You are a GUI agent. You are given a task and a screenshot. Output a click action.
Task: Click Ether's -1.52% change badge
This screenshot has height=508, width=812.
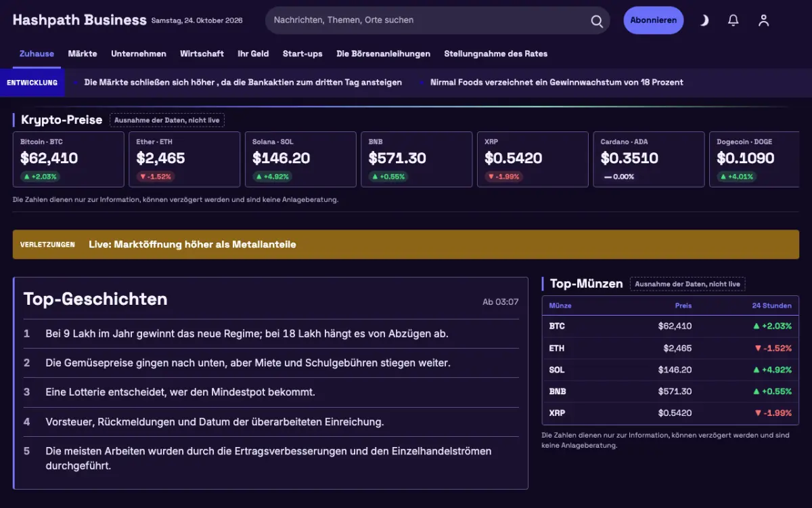point(155,177)
